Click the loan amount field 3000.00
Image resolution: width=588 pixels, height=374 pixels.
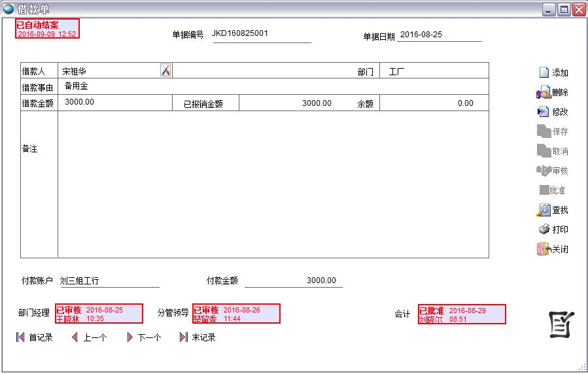tap(115, 103)
